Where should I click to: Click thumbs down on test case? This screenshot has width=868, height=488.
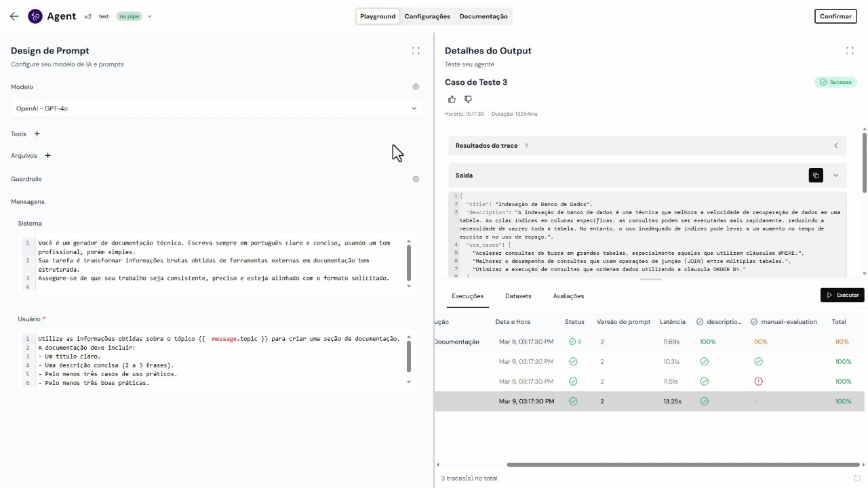[x=468, y=100]
